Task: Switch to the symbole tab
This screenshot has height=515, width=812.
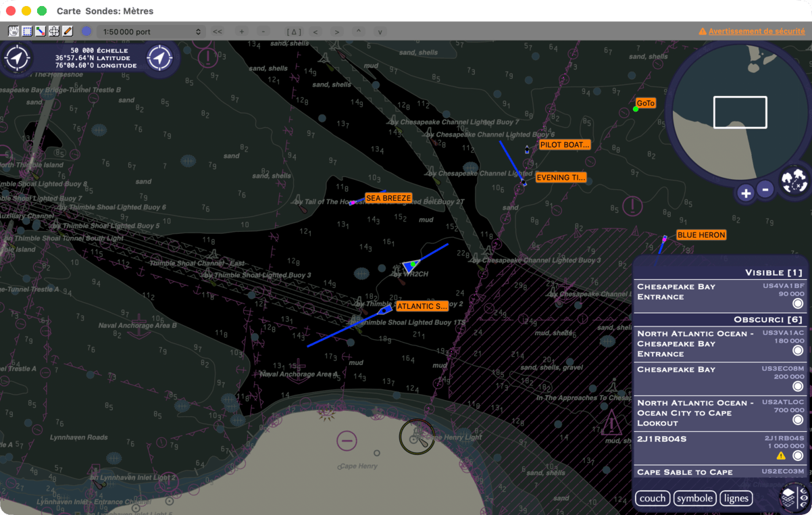Action: coord(695,498)
